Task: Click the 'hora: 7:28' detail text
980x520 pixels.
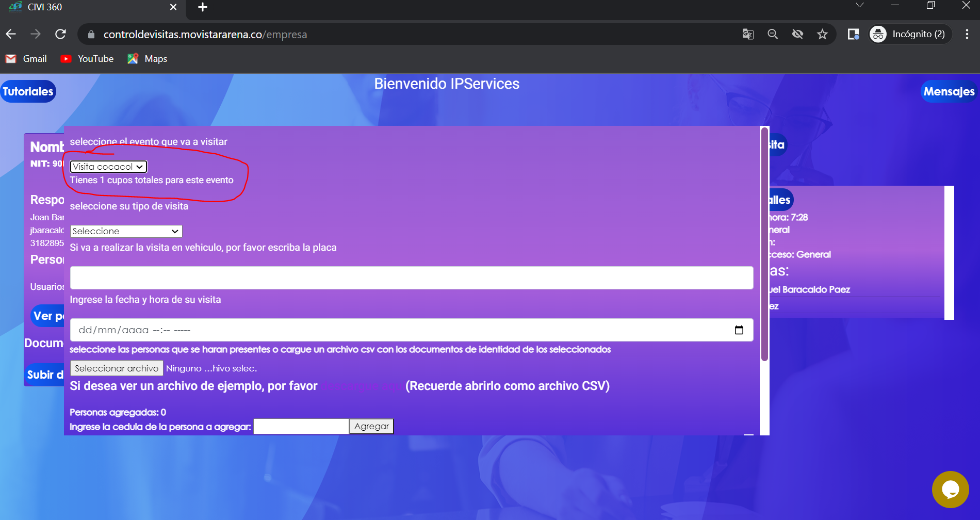Action: [x=789, y=217]
